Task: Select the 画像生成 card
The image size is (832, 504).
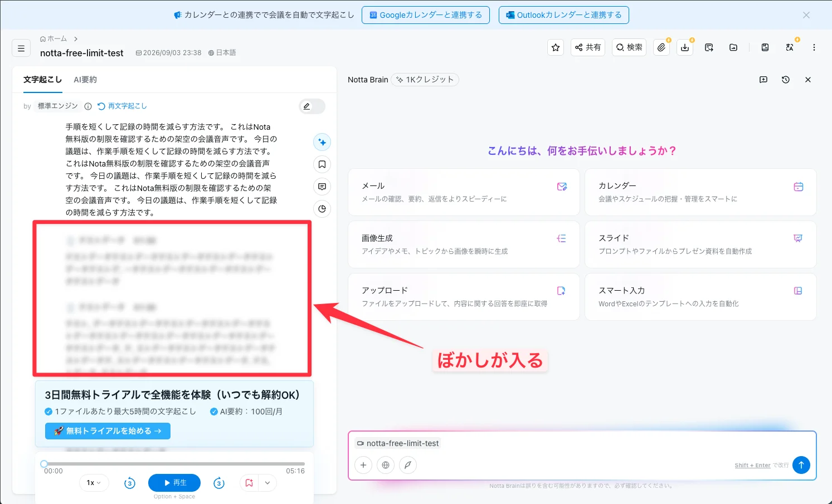Action: coord(464,244)
